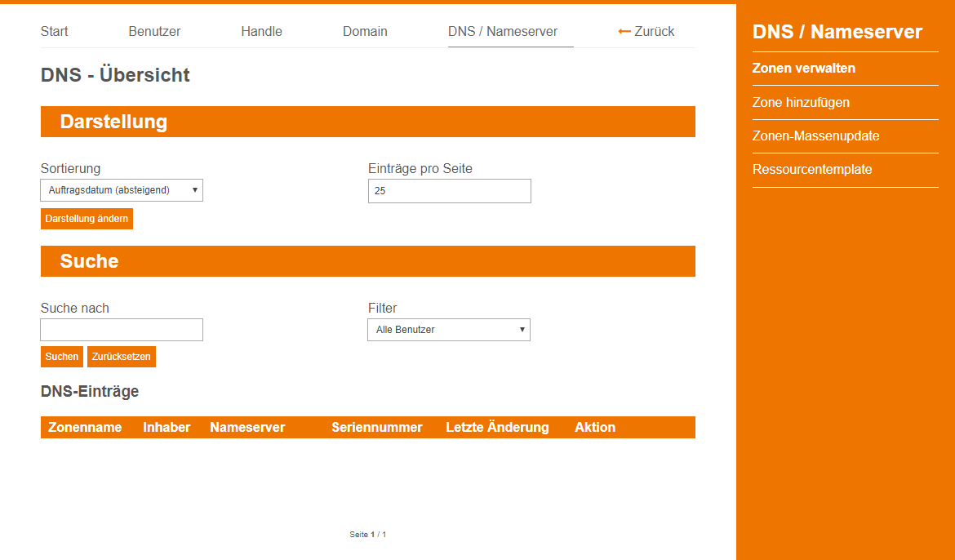
Task: Open the Sortierung dropdown
Action: tap(122, 190)
